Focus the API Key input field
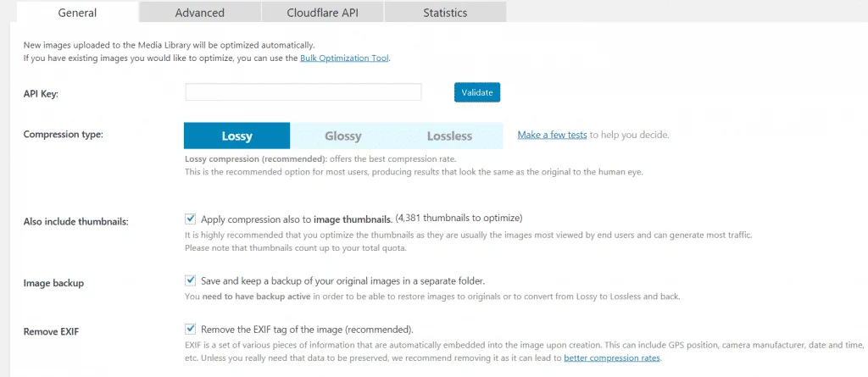The width and height of the screenshot is (868, 377). coord(303,92)
